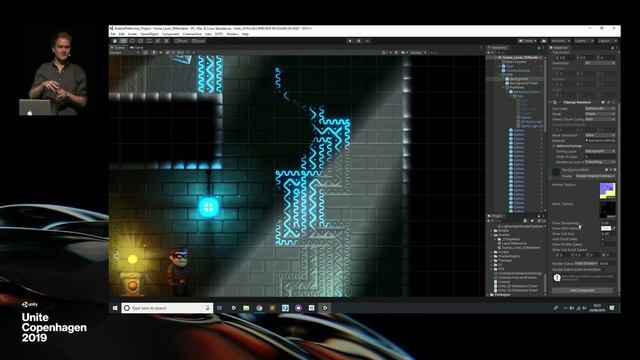640x360 pixels.
Task: Click the Hierarchy create plus icon
Action: point(489,53)
